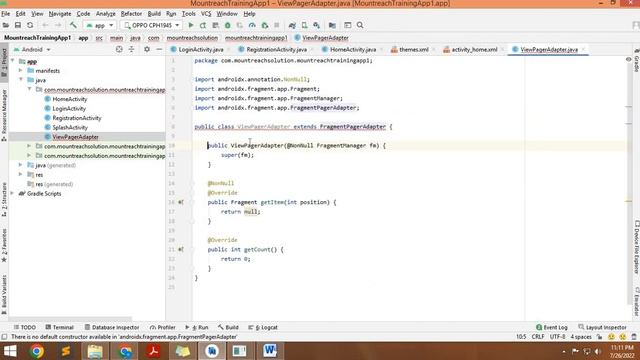The image size is (640, 360).
Task: Open the AVD Manager device icon
Action: 304,25
